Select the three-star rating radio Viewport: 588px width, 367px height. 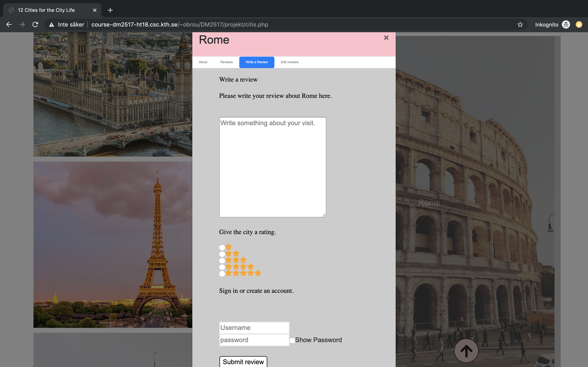coord(222,260)
